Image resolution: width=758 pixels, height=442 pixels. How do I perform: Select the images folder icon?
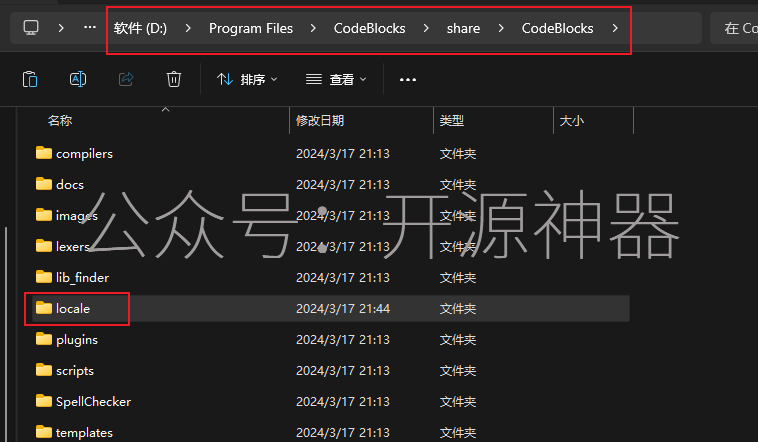coord(44,215)
